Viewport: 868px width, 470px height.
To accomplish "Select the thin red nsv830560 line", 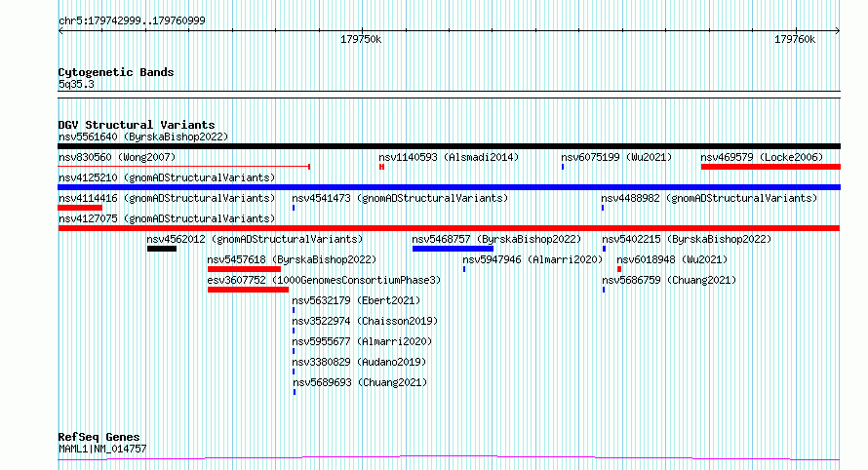I will [x=183, y=167].
